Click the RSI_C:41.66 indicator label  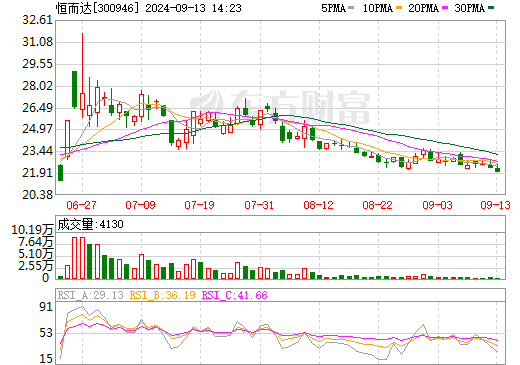(235, 295)
